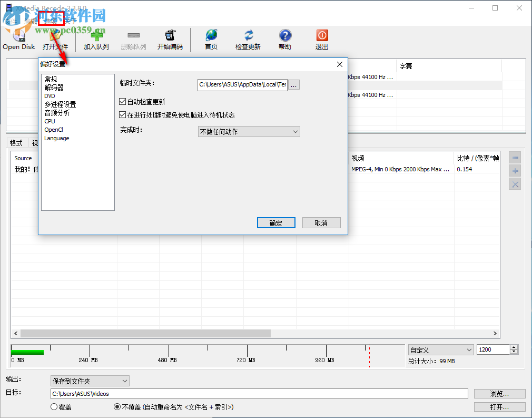Select 解码器 in the preferences list
532x418 pixels.
(x=54, y=87)
